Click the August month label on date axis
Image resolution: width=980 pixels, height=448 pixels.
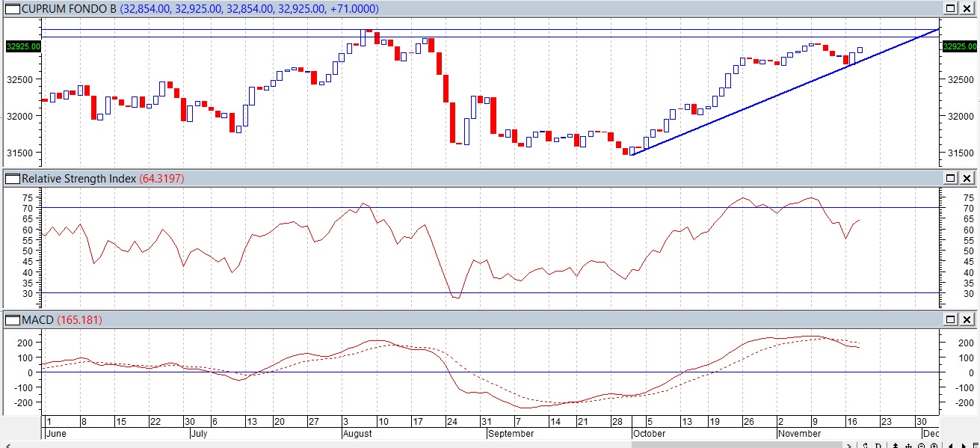tap(358, 433)
